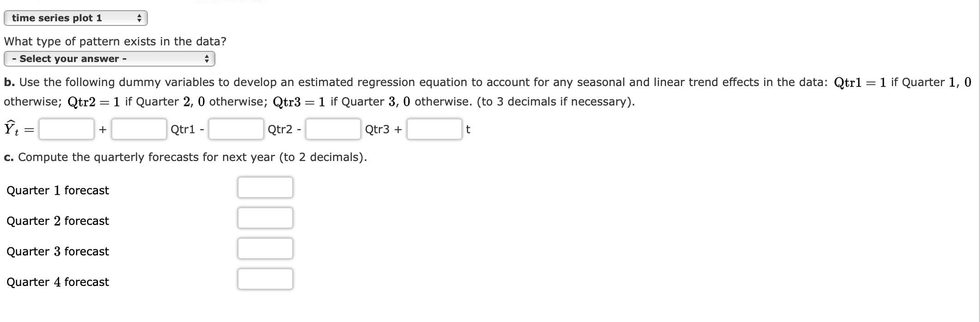
Task: Click the t coefficient input box
Action: 434,130
